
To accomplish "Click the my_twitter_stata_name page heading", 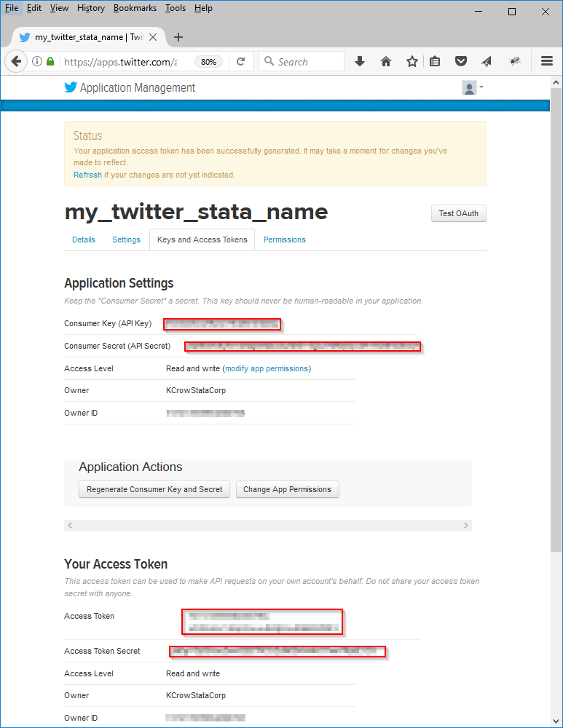I will tap(196, 212).
